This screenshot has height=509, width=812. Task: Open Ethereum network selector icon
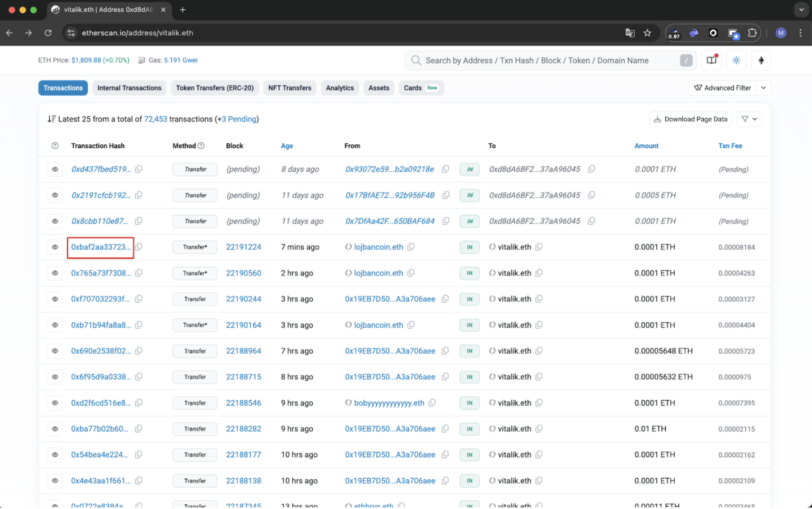pyautogui.click(x=761, y=60)
